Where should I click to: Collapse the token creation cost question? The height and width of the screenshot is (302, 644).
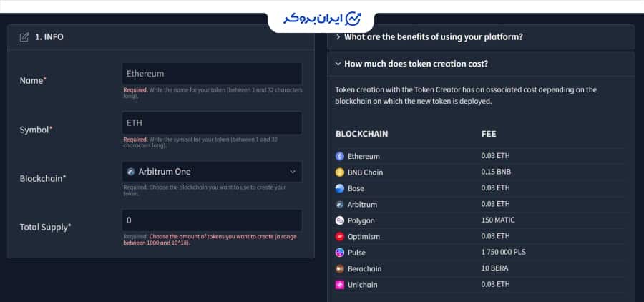click(416, 64)
